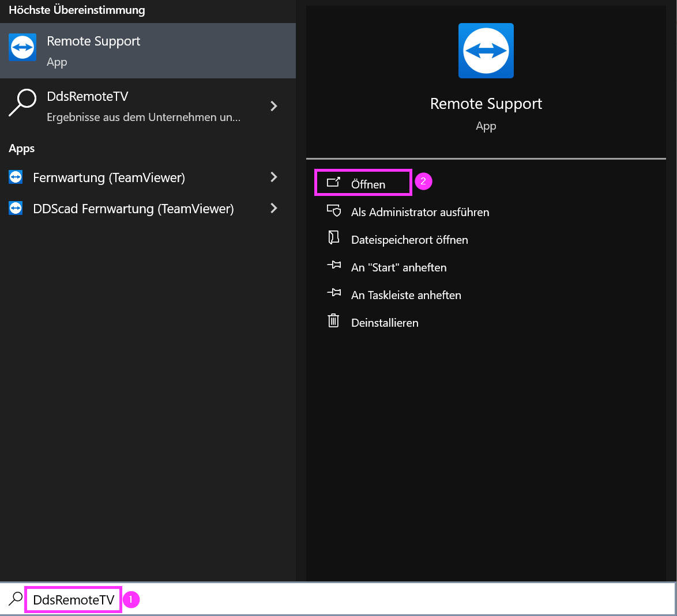Expand DDScad Fernwartung (TeamViewer) chevron

click(273, 208)
